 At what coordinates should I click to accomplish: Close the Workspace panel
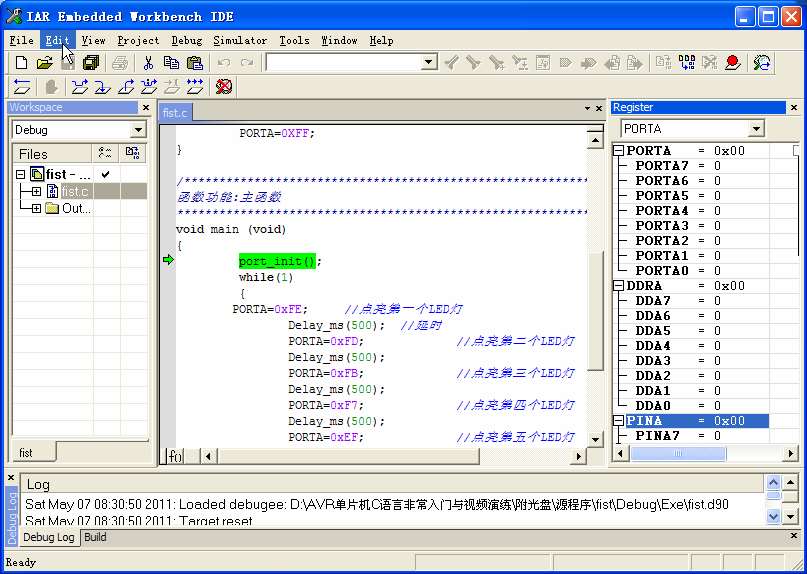(x=146, y=108)
